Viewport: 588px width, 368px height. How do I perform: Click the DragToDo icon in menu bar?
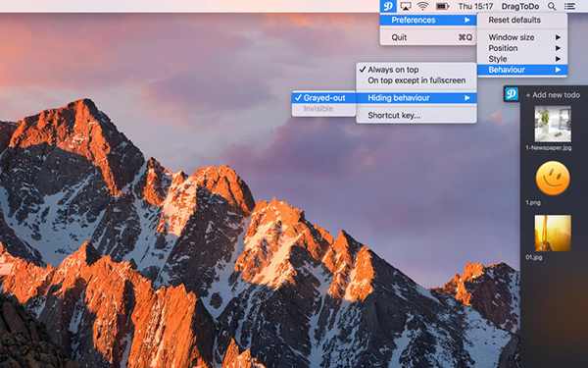[388, 6]
